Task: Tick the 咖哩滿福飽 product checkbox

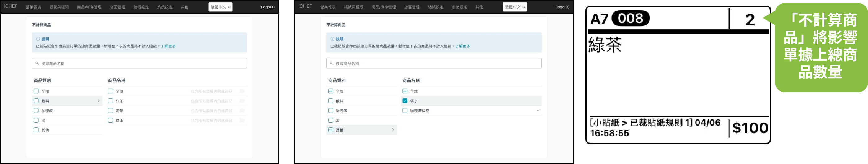Action: 405,110
